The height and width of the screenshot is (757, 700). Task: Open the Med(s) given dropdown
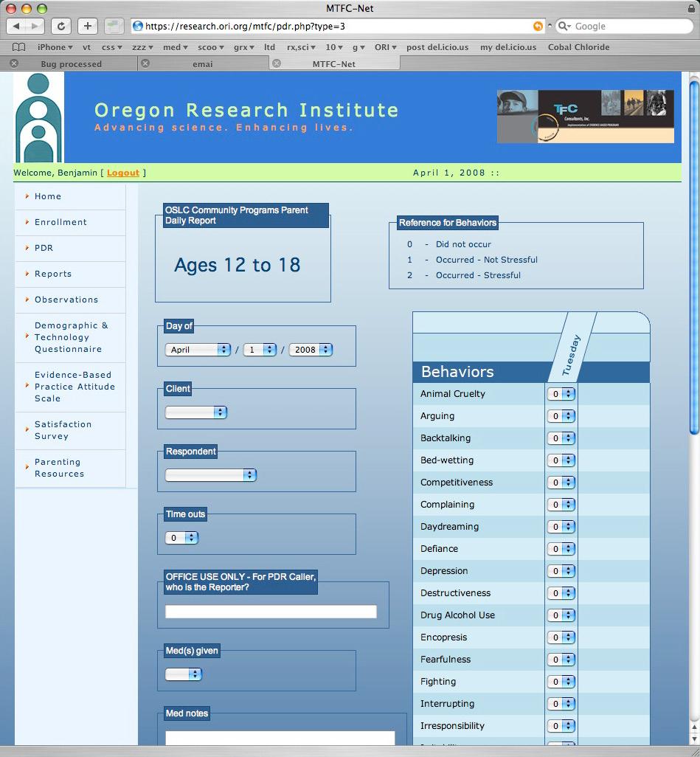[184, 674]
